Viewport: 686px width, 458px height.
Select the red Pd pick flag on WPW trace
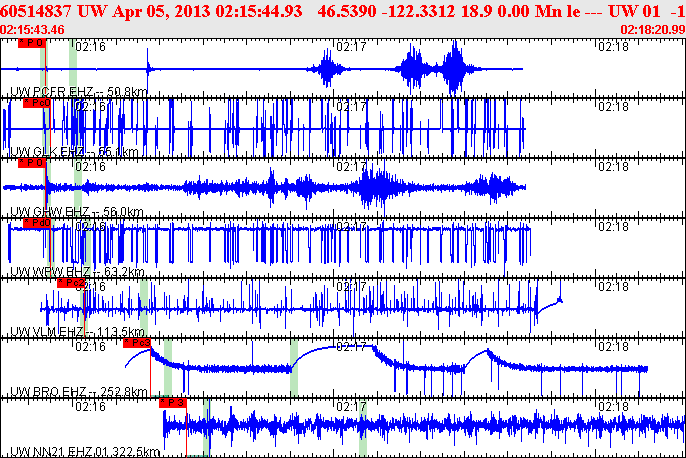(37, 223)
